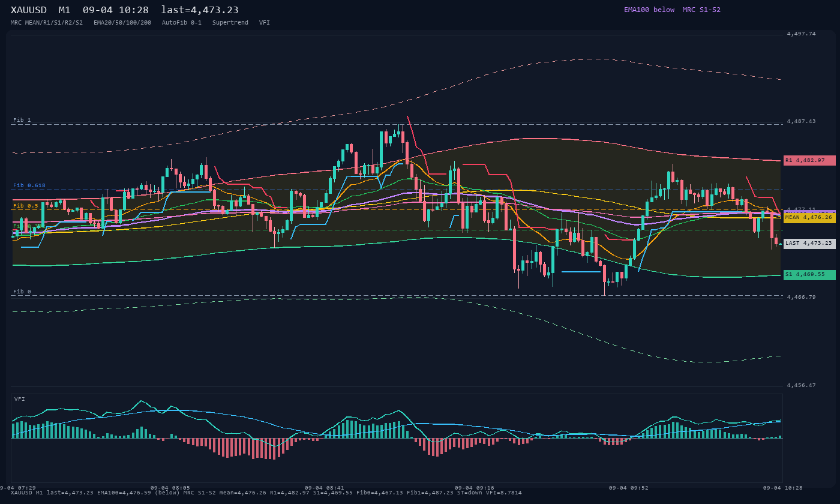Click the 4,497.74 price axis label

pyautogui.click(x=802, y=34)
